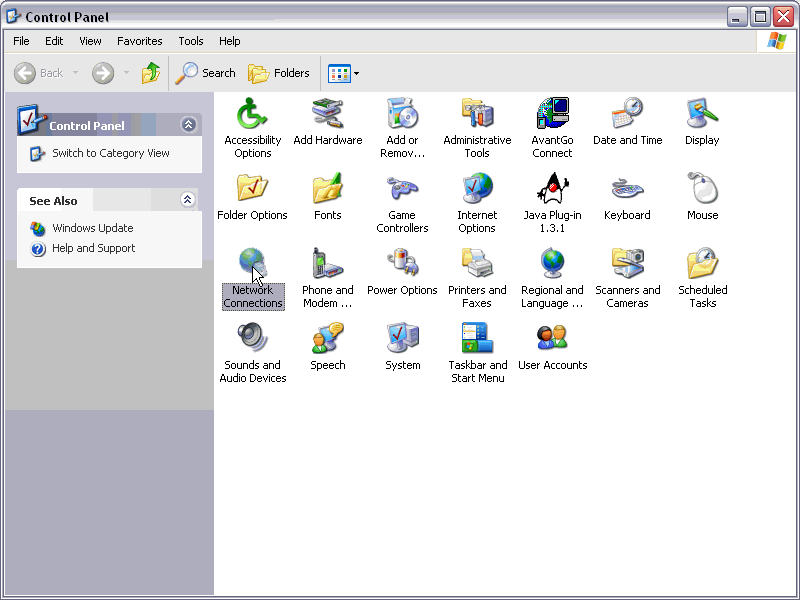Select the Taskbar and Start Menu icon
Viewport: 800px width, 600px height.
(477, 338)
